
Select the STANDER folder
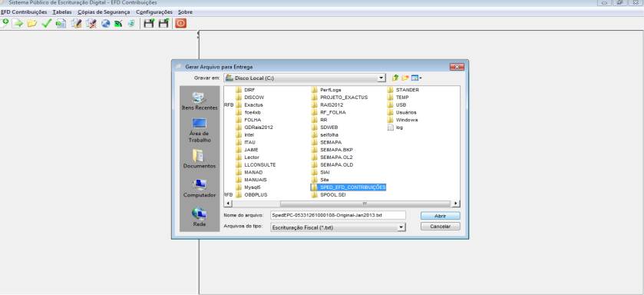point(403,90)
